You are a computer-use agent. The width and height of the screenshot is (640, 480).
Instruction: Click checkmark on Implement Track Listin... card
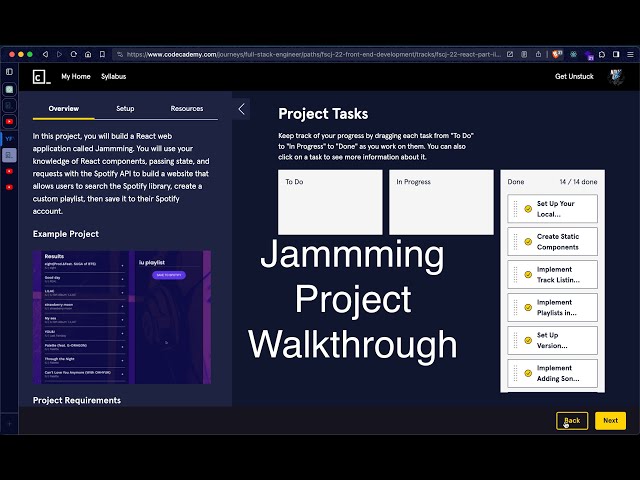pyautogui.click(x=528, y=275)
